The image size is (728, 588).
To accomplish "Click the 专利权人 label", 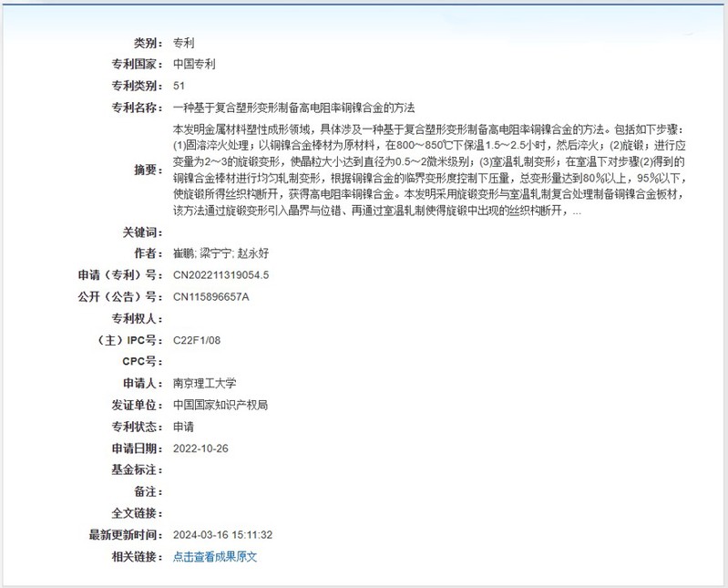I will point(138,319).
